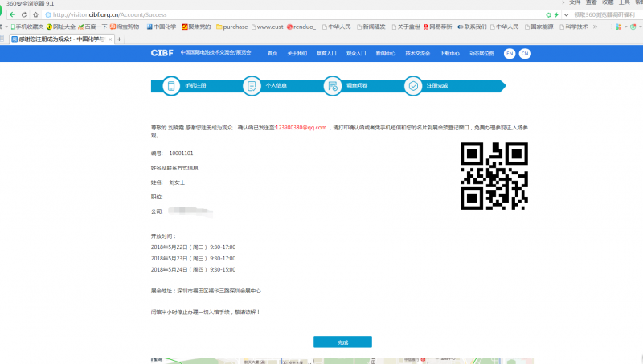Open the 首页 navigation item

[x=272, y=53]
